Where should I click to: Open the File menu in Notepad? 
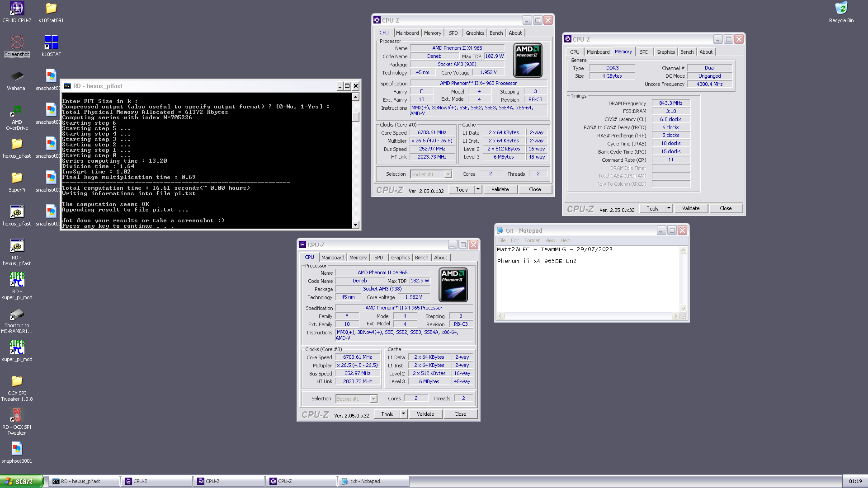click(502, 240)
